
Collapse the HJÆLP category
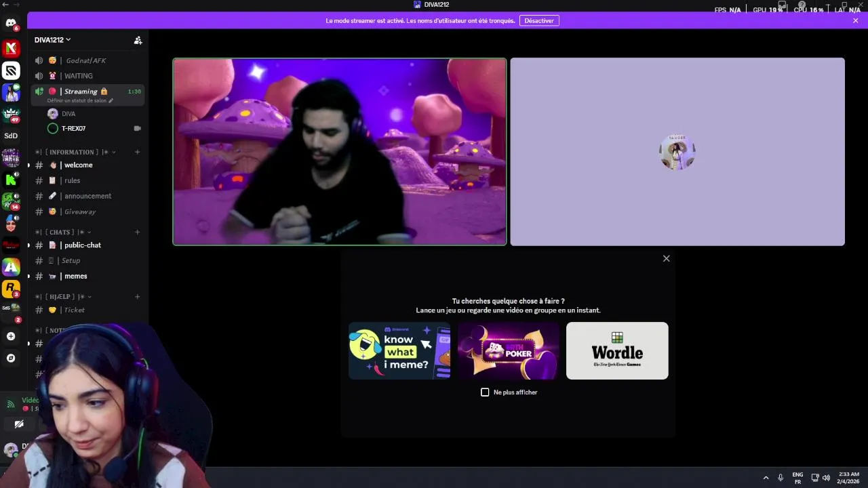point(63,297)
